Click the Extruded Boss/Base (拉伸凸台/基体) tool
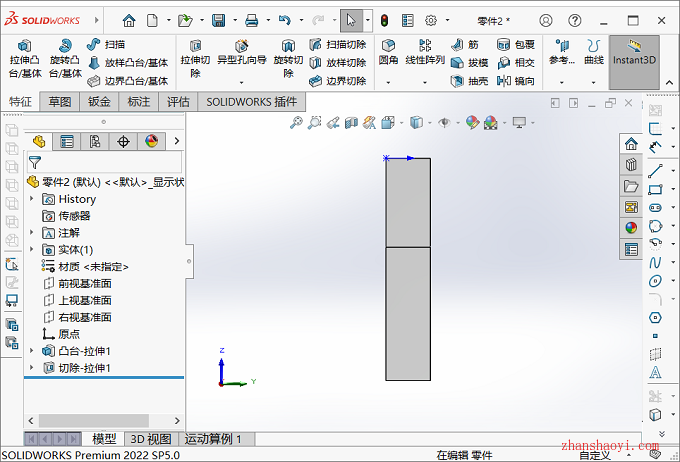680x462 pixels. (25, 59)
